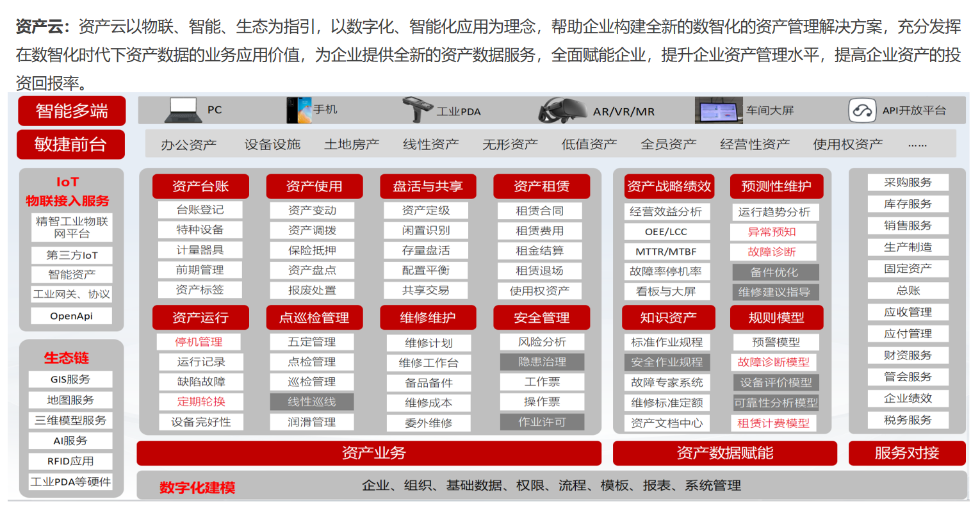The width and height of the screenshot is (980, 506).
Task: Click the AR/VR/MR headset icon
Action: point(562,111)
